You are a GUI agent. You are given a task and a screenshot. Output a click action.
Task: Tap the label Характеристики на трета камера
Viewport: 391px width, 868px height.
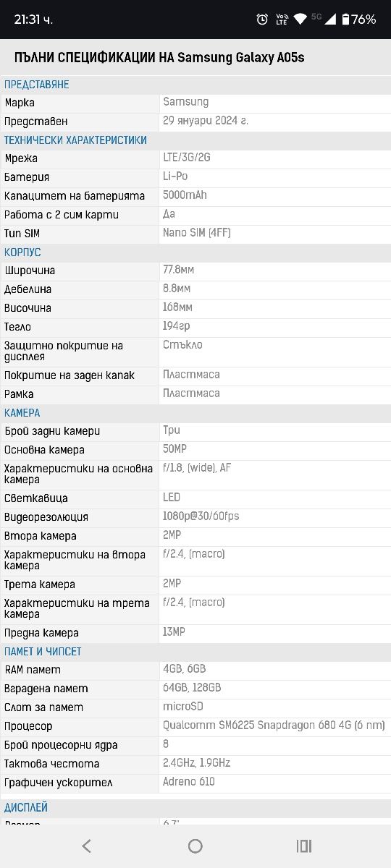[x=77, y=608]
